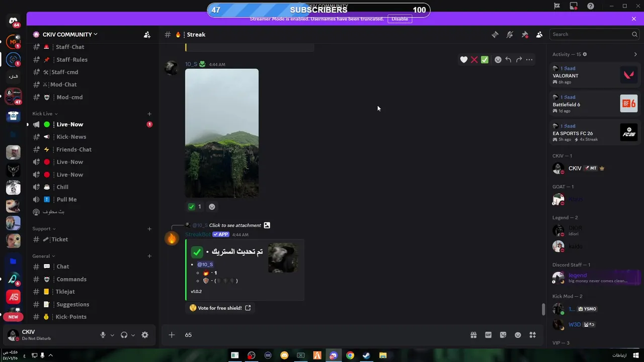644x362 pixels.
Task: Open Staff-Chat channel
Action: pos(92,47)
